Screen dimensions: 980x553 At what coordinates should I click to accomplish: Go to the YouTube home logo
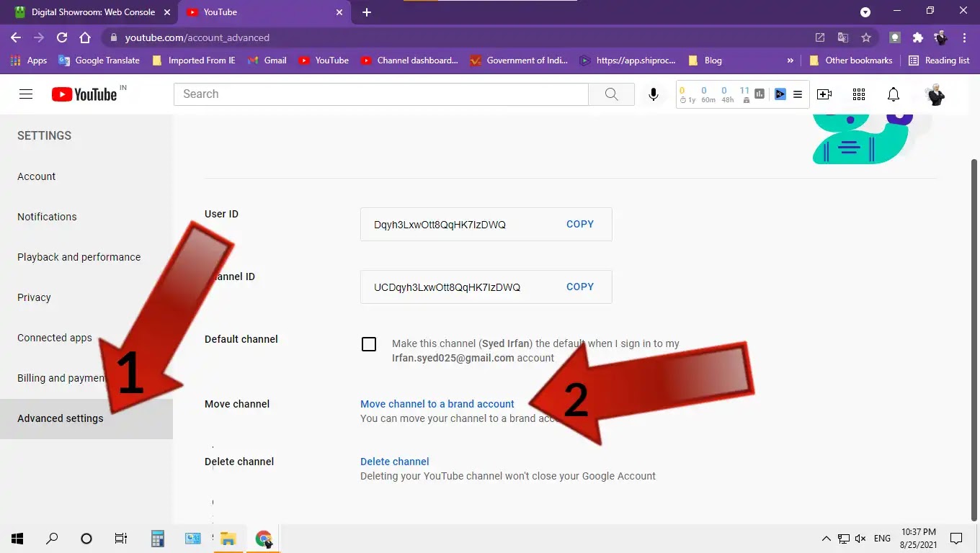point(84,94)
